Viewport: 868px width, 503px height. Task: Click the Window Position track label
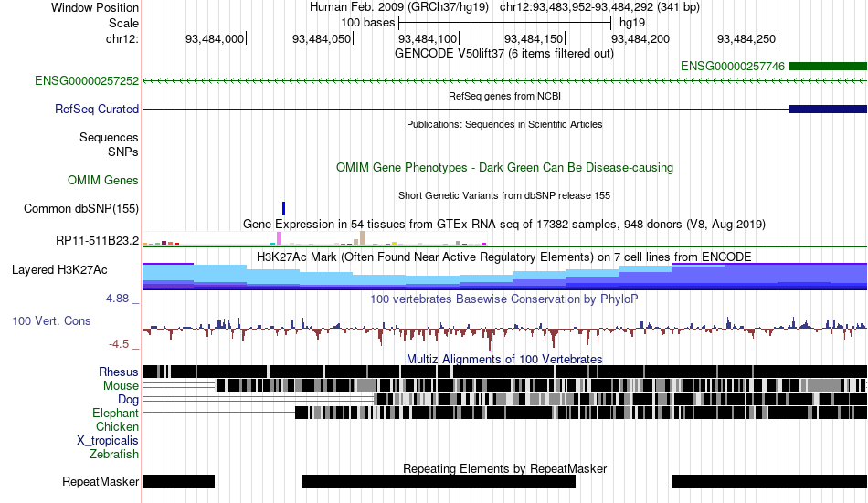(95, 7)
